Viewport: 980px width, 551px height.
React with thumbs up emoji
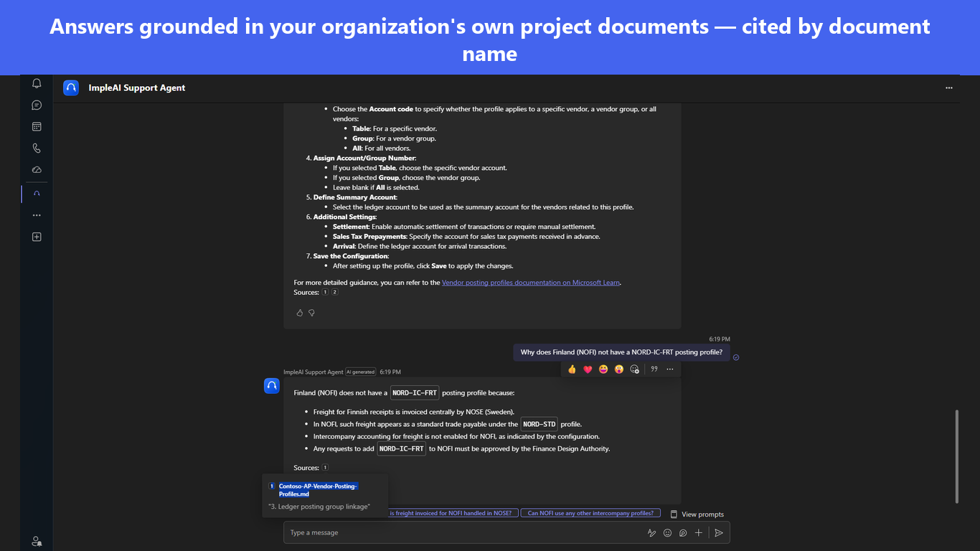tap(572, 369)
